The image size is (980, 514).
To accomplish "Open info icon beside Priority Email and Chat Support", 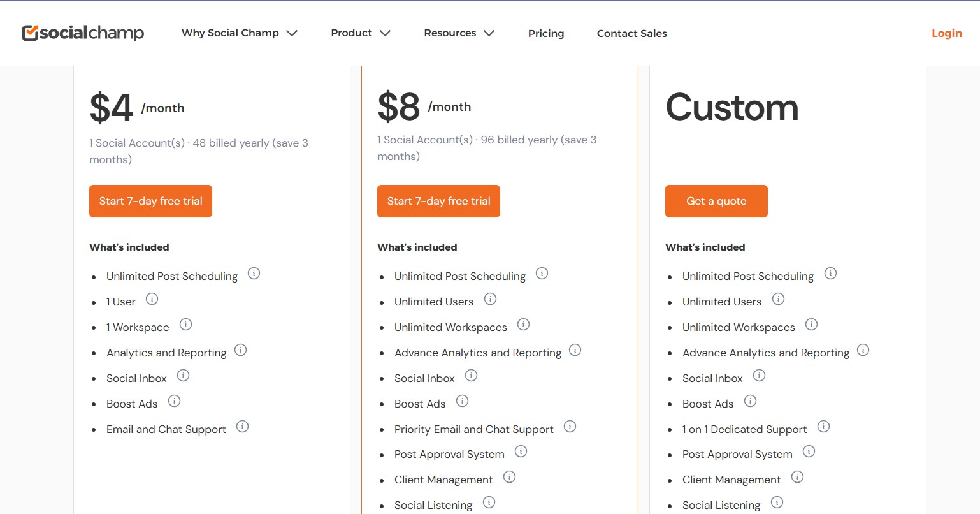I will [570, 427].
